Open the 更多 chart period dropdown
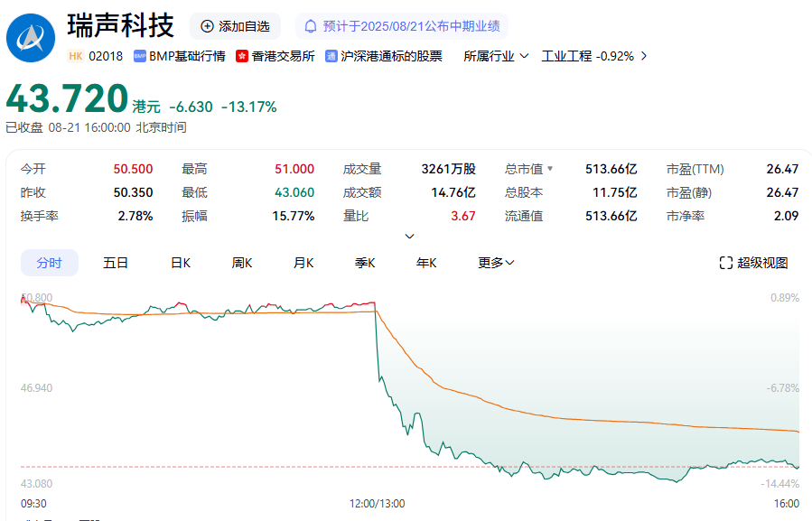The image size is (812, 521). [x=496, y=263]
